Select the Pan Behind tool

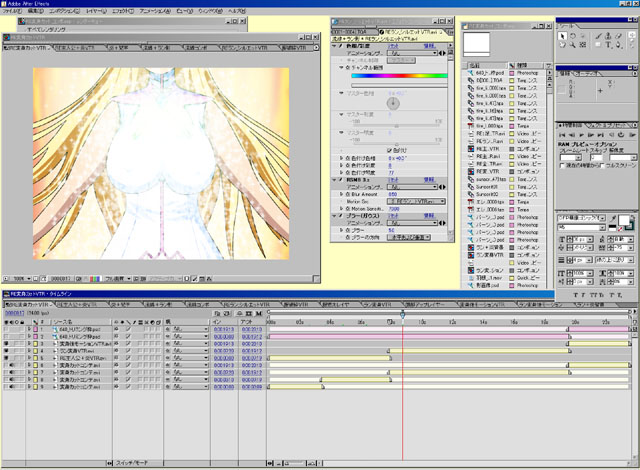[583, 45]
